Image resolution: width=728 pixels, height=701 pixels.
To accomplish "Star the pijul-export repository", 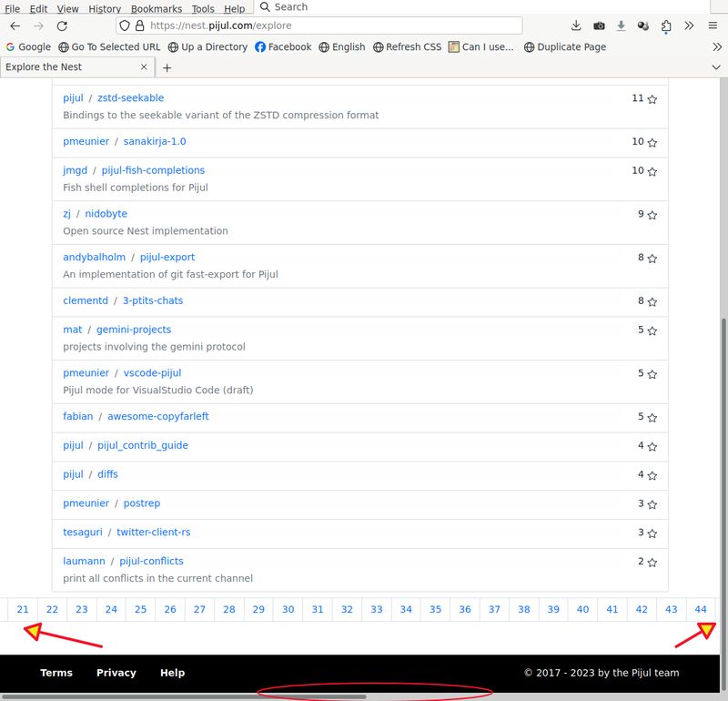I will point(652,259).
